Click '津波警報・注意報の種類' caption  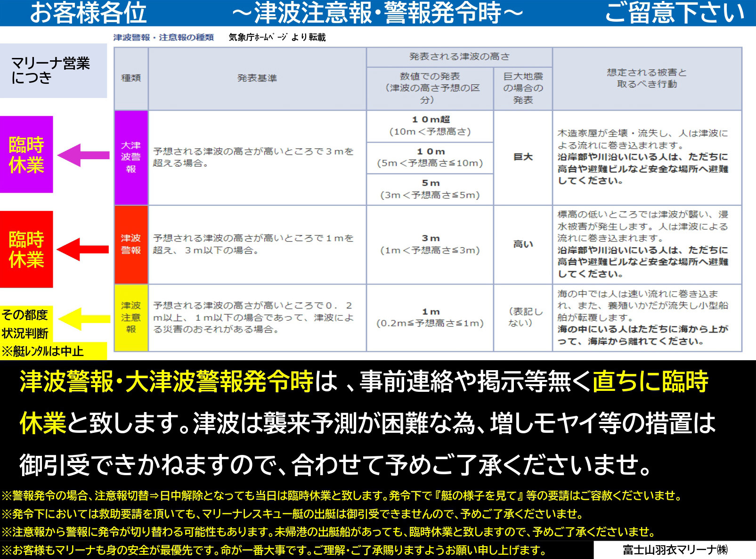[163, 37]
